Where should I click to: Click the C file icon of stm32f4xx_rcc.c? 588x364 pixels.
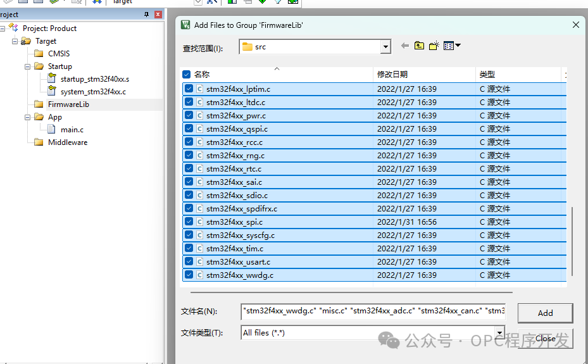(x=200, y=142)
